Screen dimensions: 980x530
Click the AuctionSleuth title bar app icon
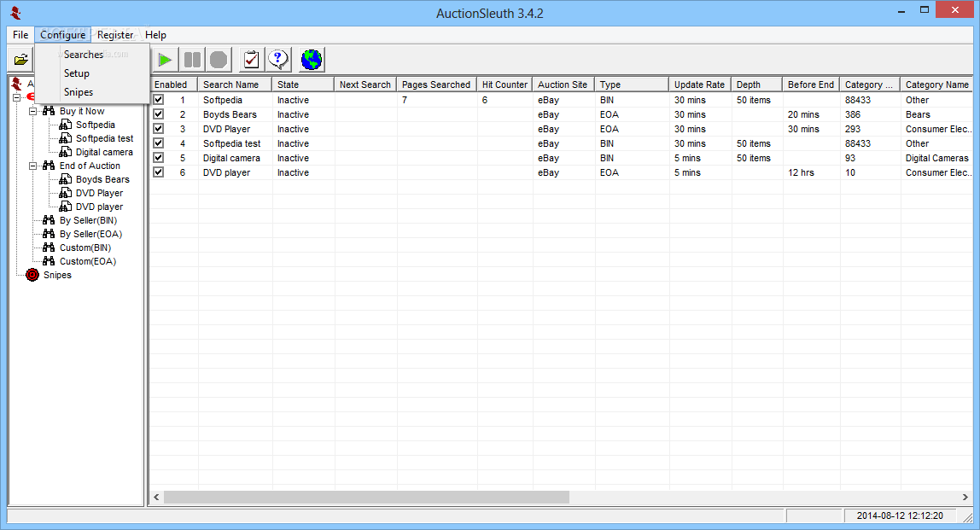coord(15,13)
